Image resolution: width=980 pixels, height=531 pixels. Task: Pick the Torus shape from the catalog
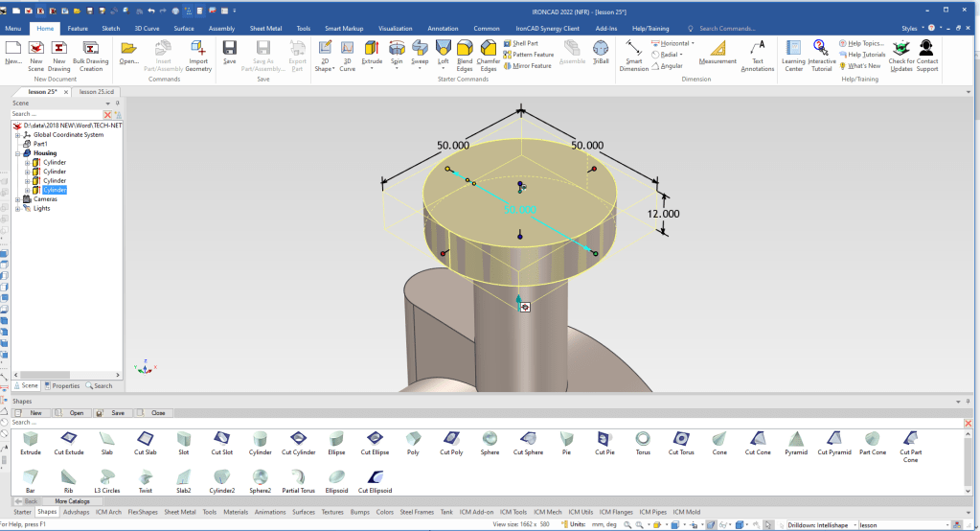[643, 440]
